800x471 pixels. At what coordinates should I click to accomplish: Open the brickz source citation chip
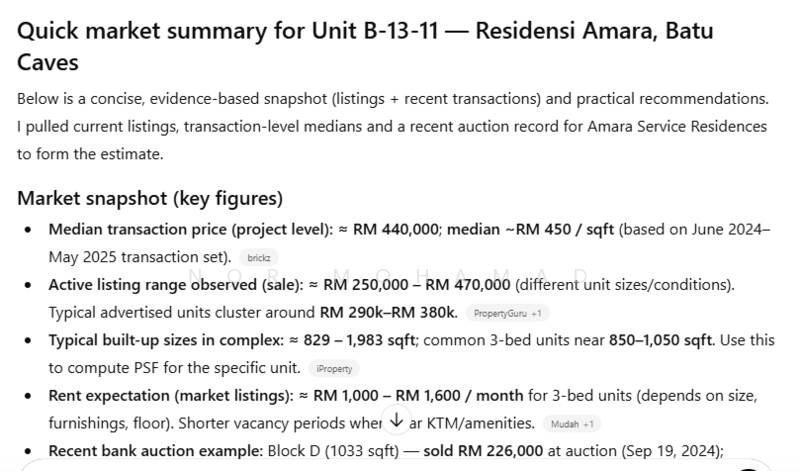259,257
